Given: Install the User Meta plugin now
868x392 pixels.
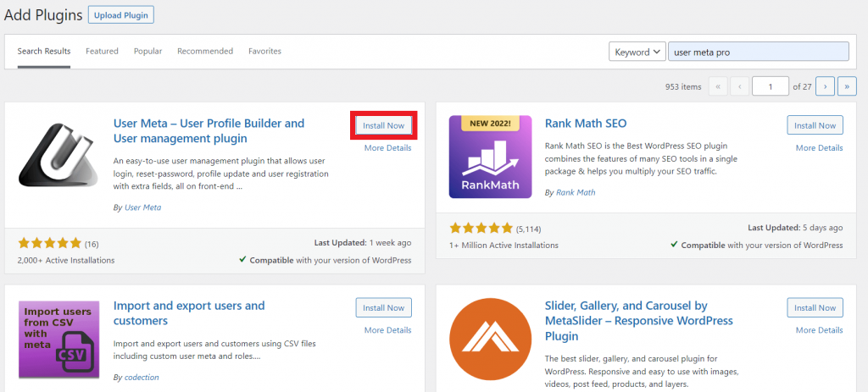Looking at the screenshot, I should (384, 125).
